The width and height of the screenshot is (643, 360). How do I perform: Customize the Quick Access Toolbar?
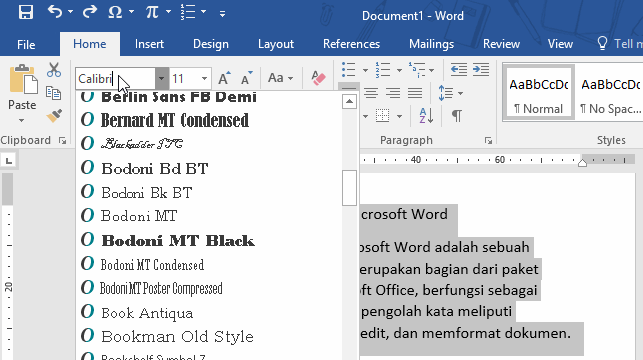(x=222, y=14)
